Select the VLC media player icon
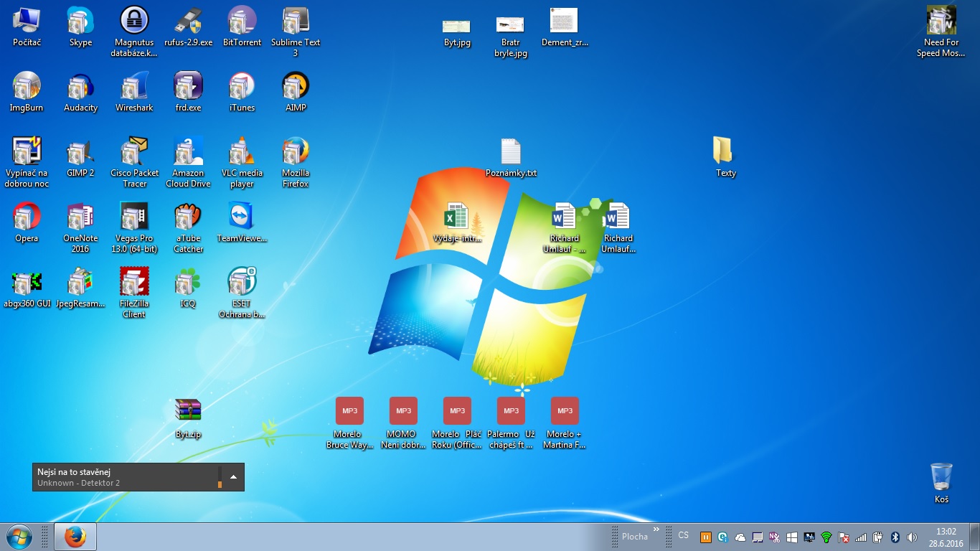The height and width of the screenshot is (551, 980). (242, 154)
